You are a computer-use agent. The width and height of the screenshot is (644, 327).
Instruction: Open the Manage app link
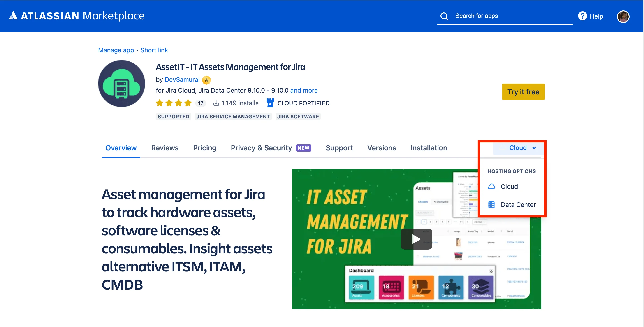(x=116, y=50)
